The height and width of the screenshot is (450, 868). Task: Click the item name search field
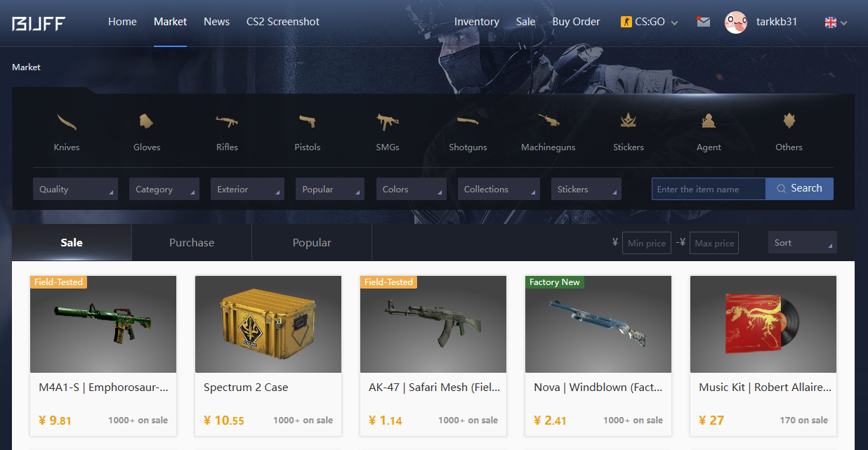(709, 189)
